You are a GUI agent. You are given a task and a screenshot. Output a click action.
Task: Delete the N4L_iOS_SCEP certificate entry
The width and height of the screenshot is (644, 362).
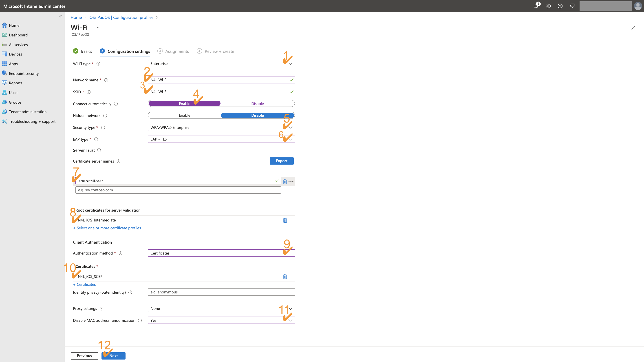(x=285, y=276)
